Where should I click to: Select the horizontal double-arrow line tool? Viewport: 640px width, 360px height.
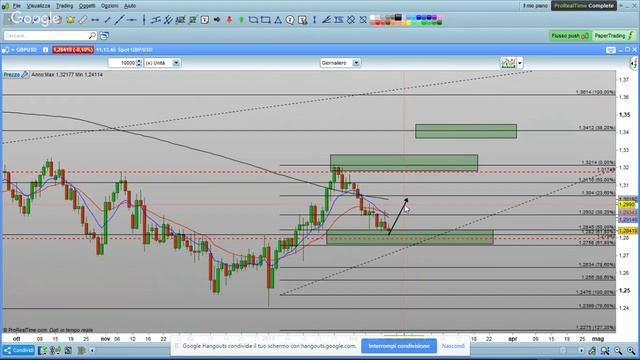[95, 20]
